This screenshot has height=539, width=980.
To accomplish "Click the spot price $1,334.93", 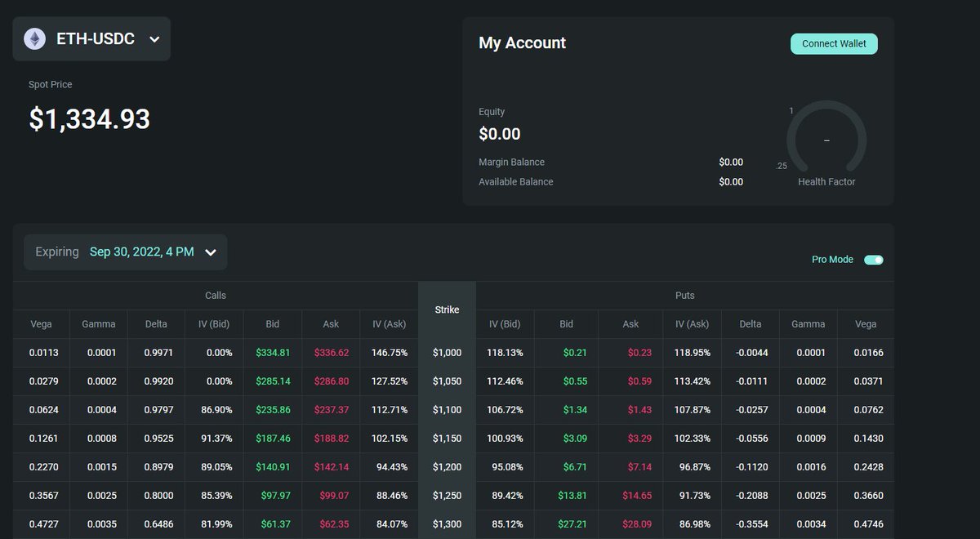I will coord(90,119).
